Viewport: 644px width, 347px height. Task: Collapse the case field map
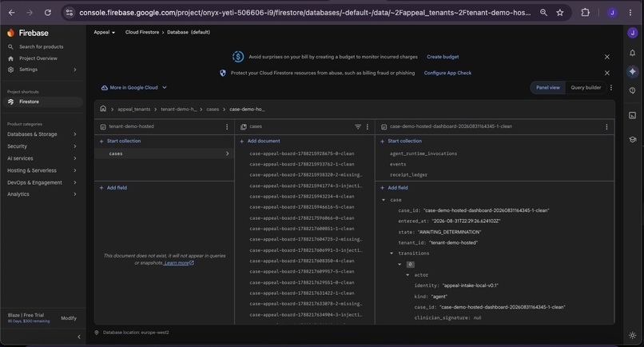[x=384, y=200]
